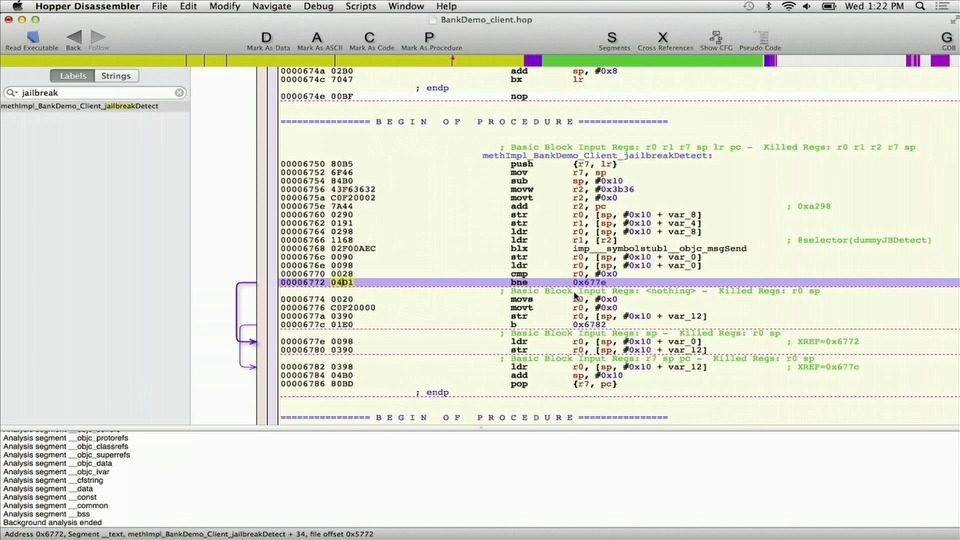Viewport: 960px width, 540px height.
Task: Click the Read Executable toolbar icon
Action: pyautogui.click(x=31, y=38)
